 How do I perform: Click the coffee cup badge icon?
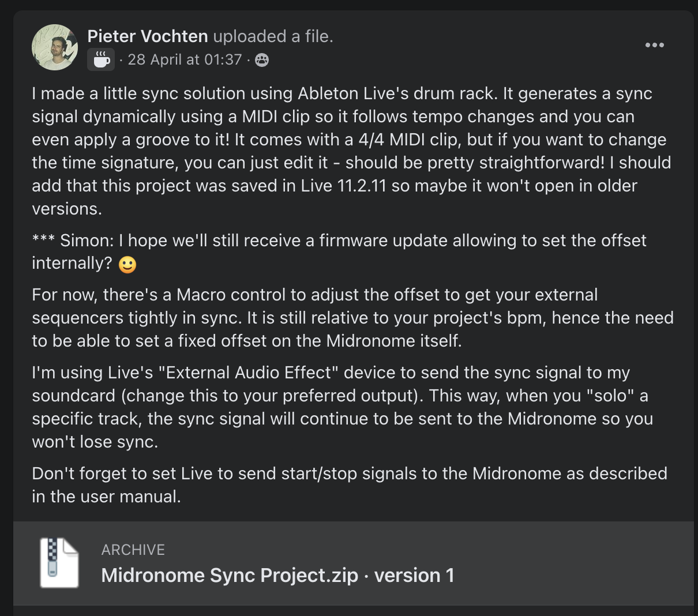[x=101, y=59]
